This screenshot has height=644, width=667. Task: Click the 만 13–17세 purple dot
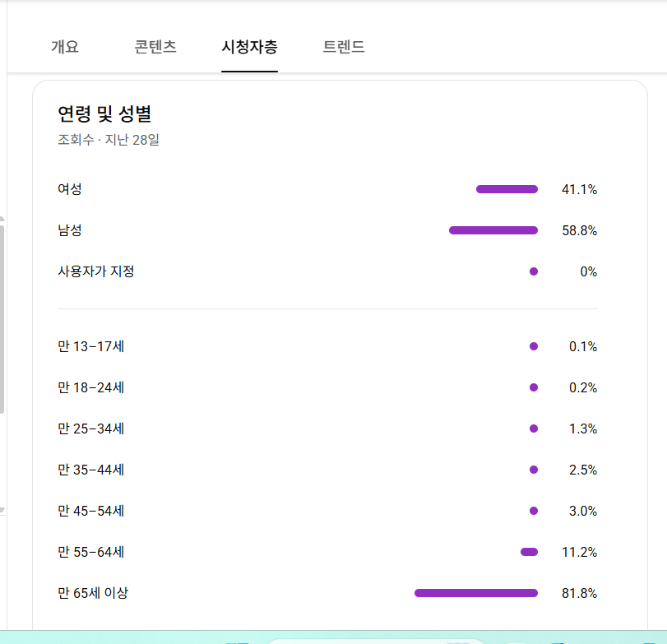534,346
